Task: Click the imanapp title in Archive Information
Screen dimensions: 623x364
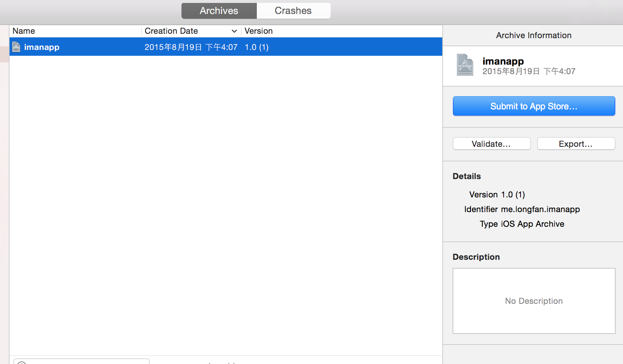Action: pyautogui.click(x=503, y=61)
